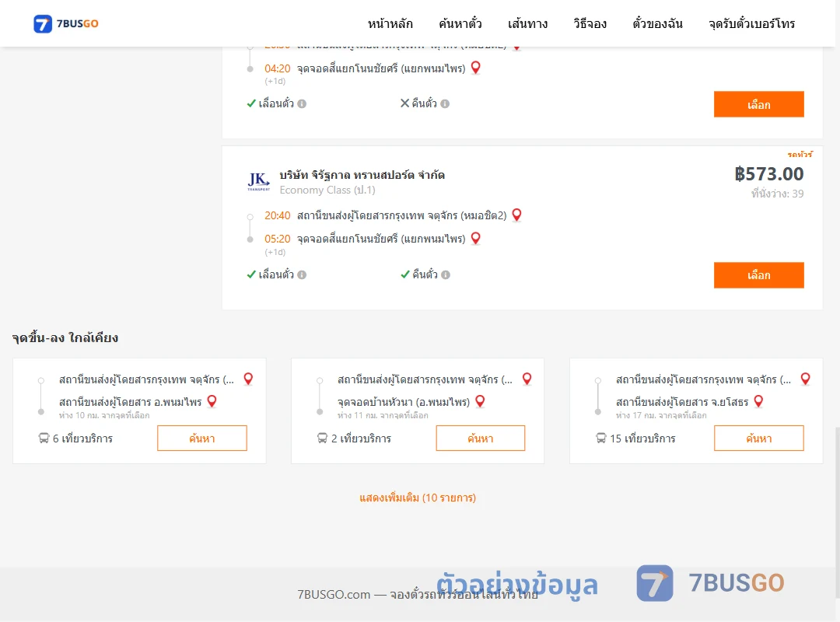Viewport: 840px width, 622px height.
Task: Search the อ.พนมไพร station route with ค้นหา
Action: coord(202,439)
